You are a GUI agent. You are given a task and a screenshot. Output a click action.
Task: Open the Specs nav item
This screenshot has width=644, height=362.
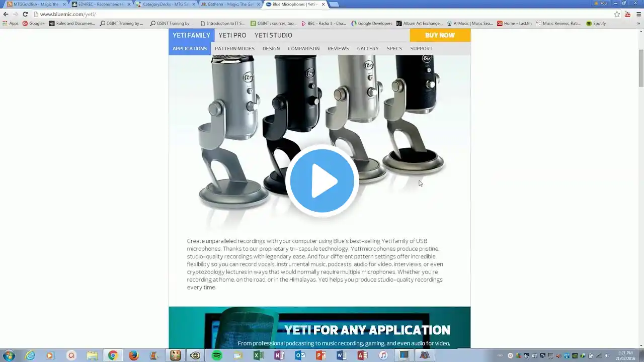[x=394, y=49]
